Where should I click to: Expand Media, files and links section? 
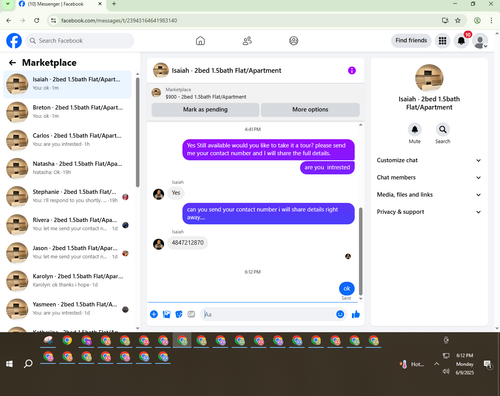point(429,195)
